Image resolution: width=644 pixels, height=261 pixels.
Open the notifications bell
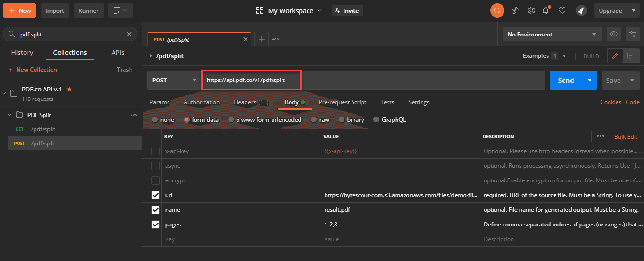tap(546, 10)
